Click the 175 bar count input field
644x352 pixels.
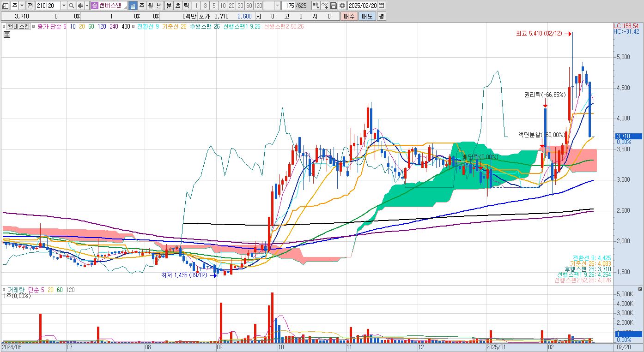coord(288,6)
